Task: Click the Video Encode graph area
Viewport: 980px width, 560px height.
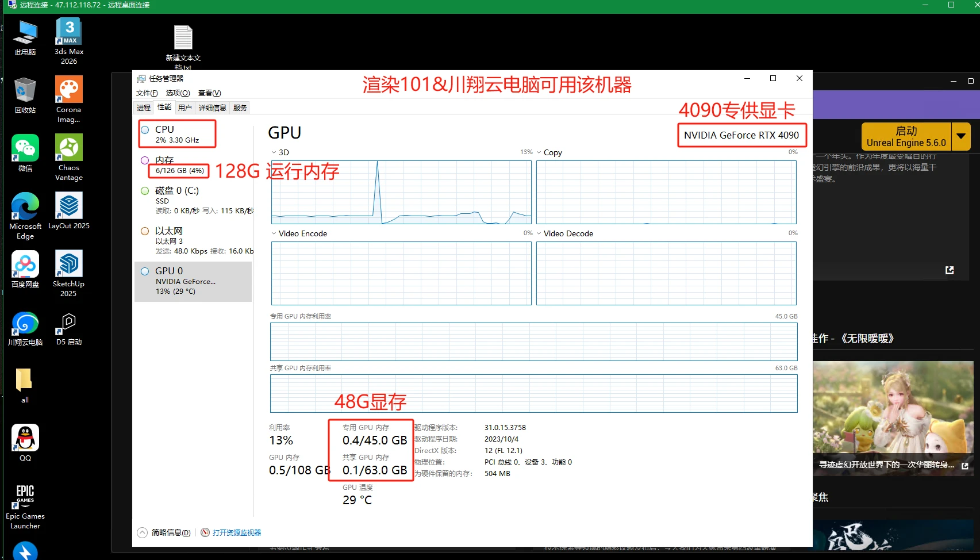Action: 401,273
